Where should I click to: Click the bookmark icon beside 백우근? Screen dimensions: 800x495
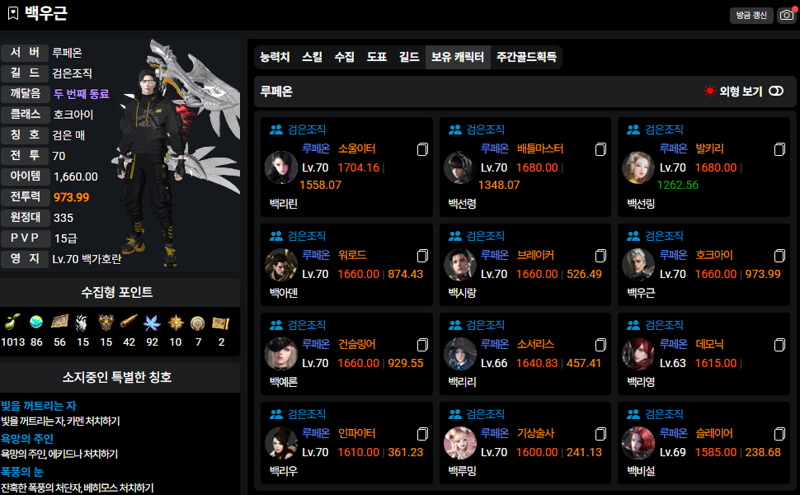[x=13, y=13]
